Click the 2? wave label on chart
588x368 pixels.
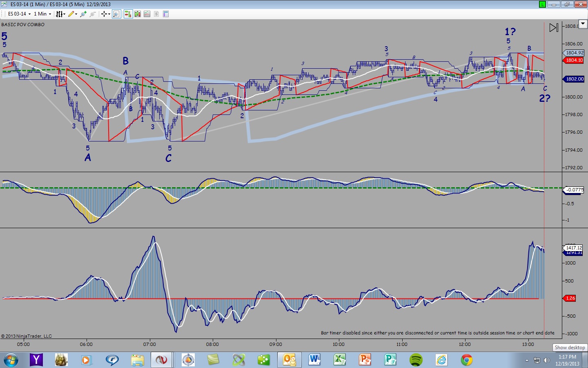pyautogui.click(x=545, y=98)
